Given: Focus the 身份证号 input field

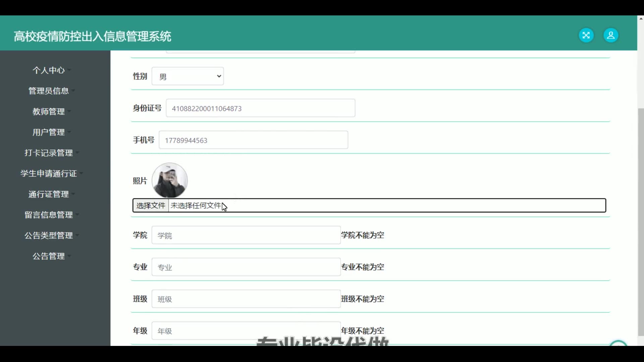Looking at the screenshot, I should 260,108.
